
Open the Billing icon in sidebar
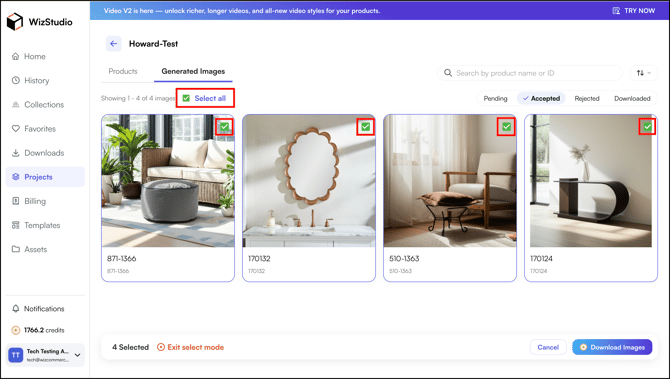click(16, 201)
